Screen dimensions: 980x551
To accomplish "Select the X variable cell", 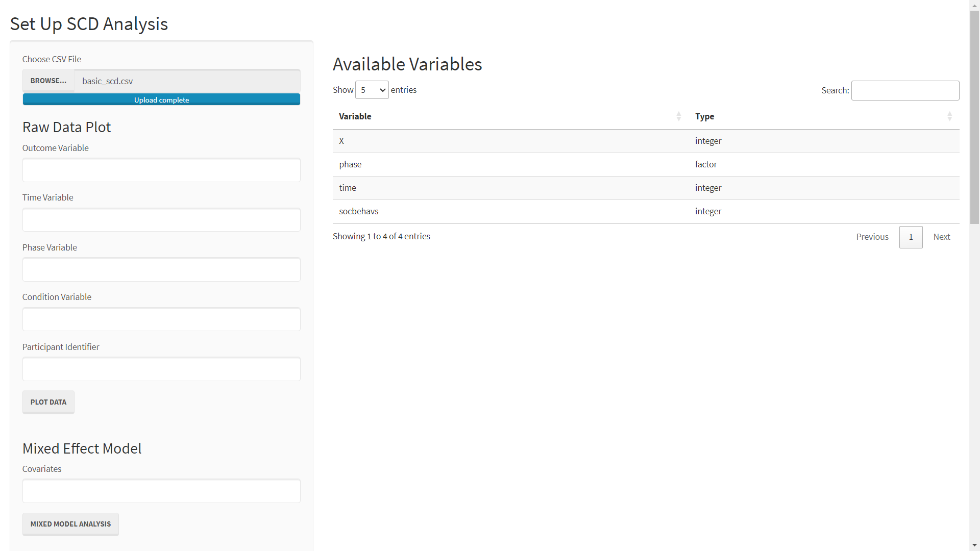I will (510, 141).
